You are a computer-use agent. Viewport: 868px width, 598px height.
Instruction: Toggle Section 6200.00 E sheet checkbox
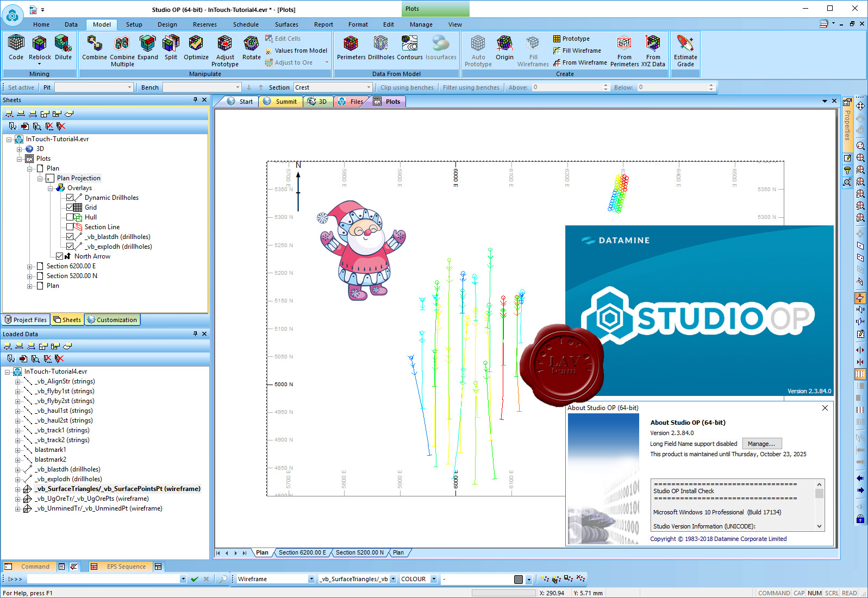click(40, 266)
